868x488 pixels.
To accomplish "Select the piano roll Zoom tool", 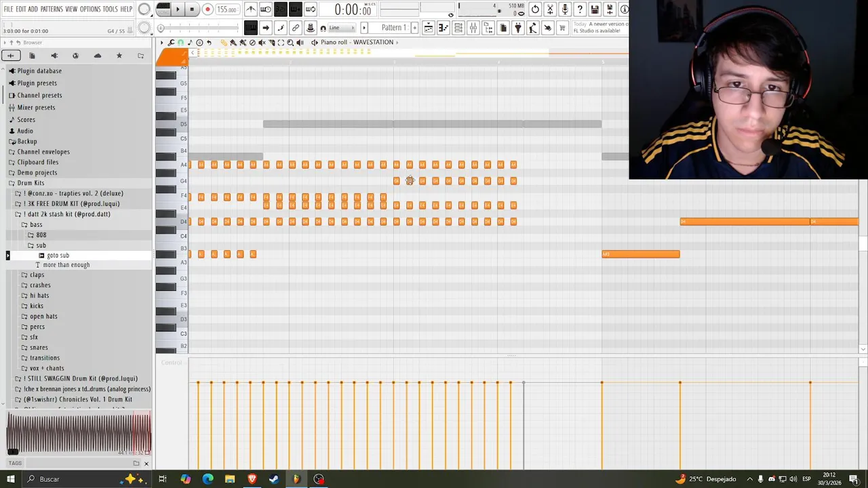I will pos(290,43).
